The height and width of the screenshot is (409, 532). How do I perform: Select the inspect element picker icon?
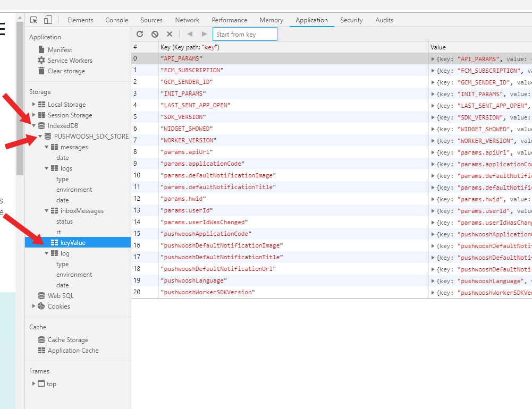pos(33,20)
